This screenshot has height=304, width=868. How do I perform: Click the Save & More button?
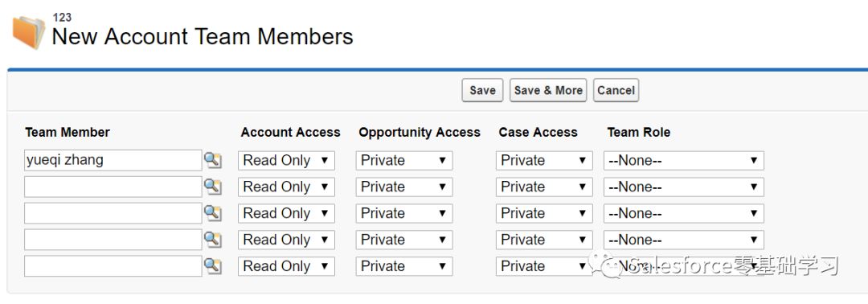pyautogui.click(x=548, y=90)
